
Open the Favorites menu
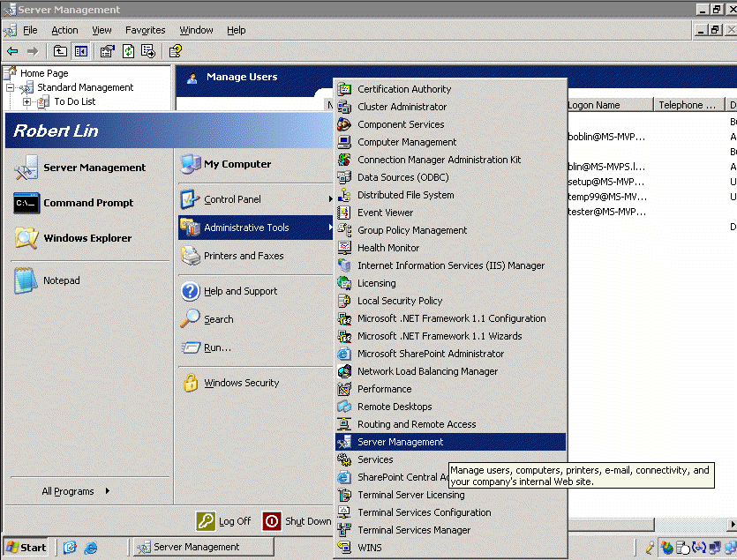pyautogui.click(x=146, y=30)
